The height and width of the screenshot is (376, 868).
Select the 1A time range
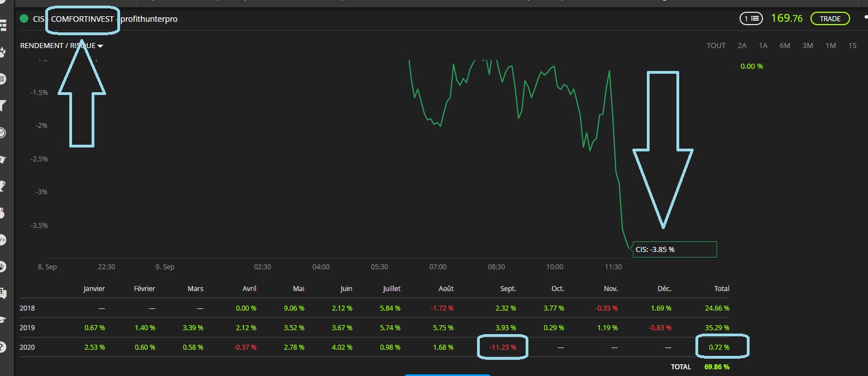click(763, 46)
